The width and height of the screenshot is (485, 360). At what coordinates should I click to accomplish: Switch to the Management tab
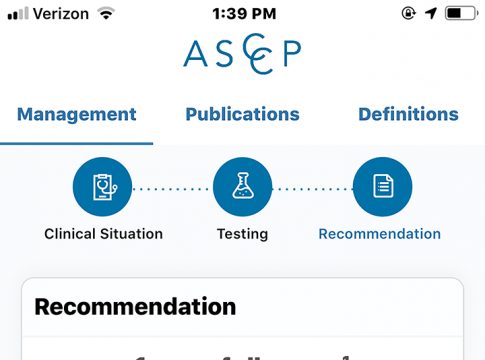point(77,115)
